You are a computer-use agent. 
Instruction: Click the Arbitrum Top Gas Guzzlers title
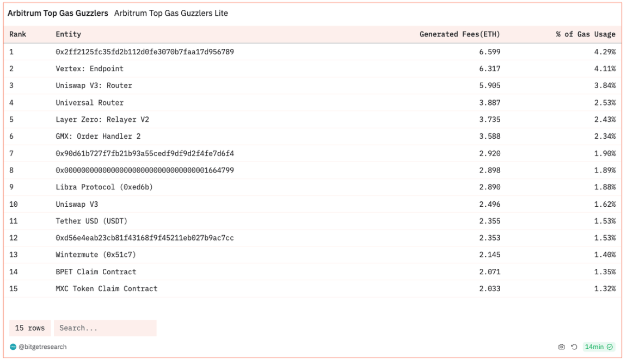[x=58, y=13]
